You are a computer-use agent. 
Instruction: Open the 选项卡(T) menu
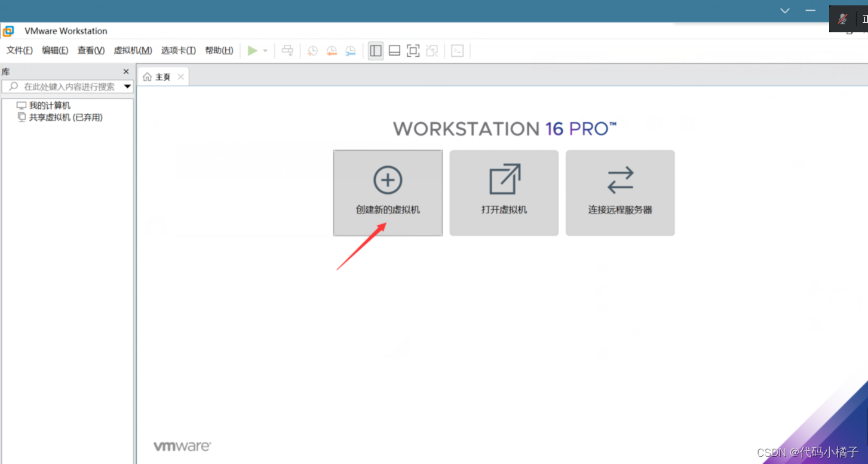click(179, 51)
